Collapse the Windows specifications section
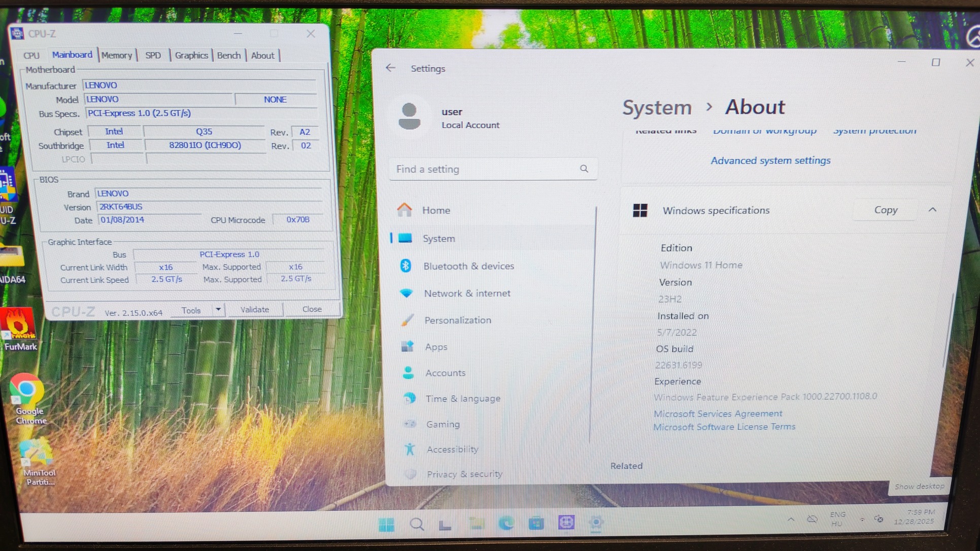 click(x=932, y=210)
